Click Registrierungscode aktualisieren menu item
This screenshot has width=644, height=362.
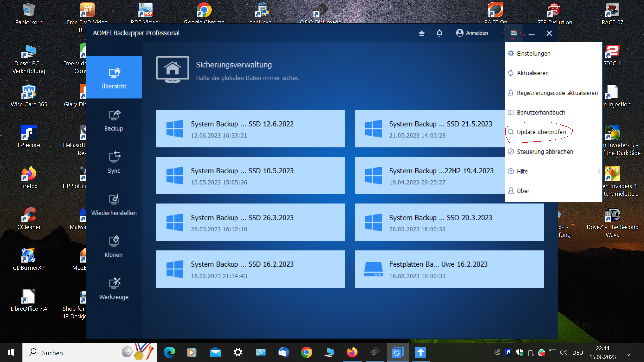557,93
